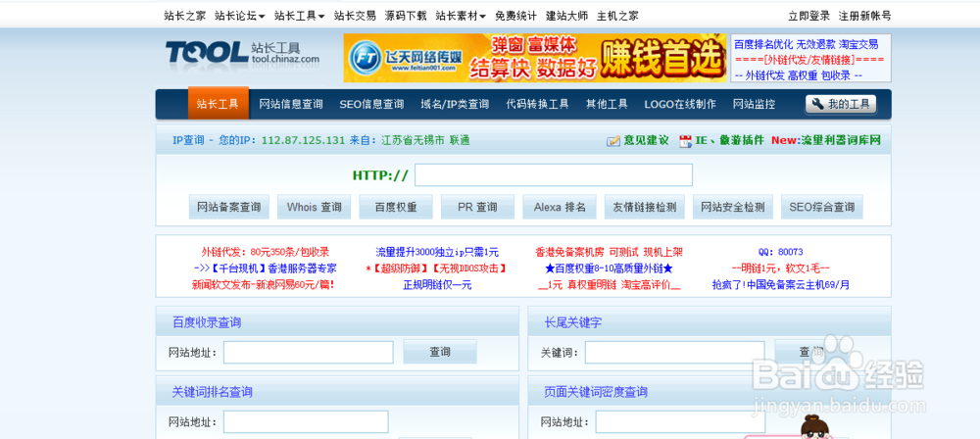The image size is (980, 439).
Task: Expand the 站长工具 top dropdown menu
Action: [299, 17]
